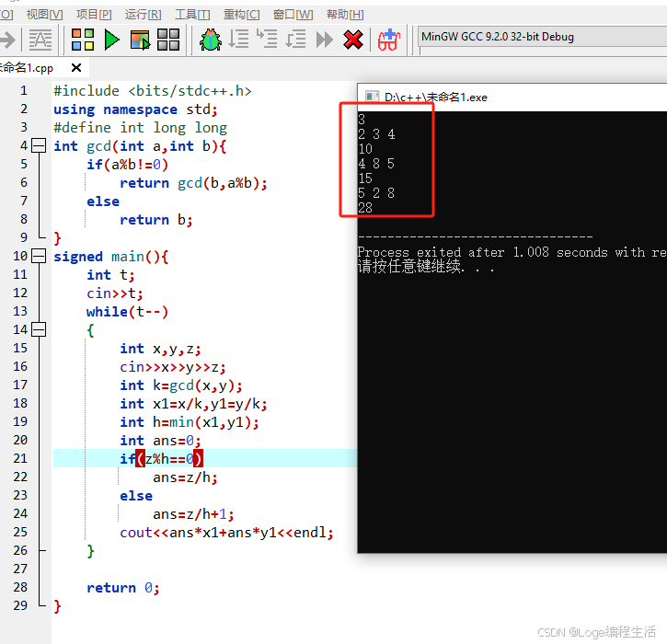Click the step over debug icon
This screenshot has height=644, width=667.
pos(238,40)
